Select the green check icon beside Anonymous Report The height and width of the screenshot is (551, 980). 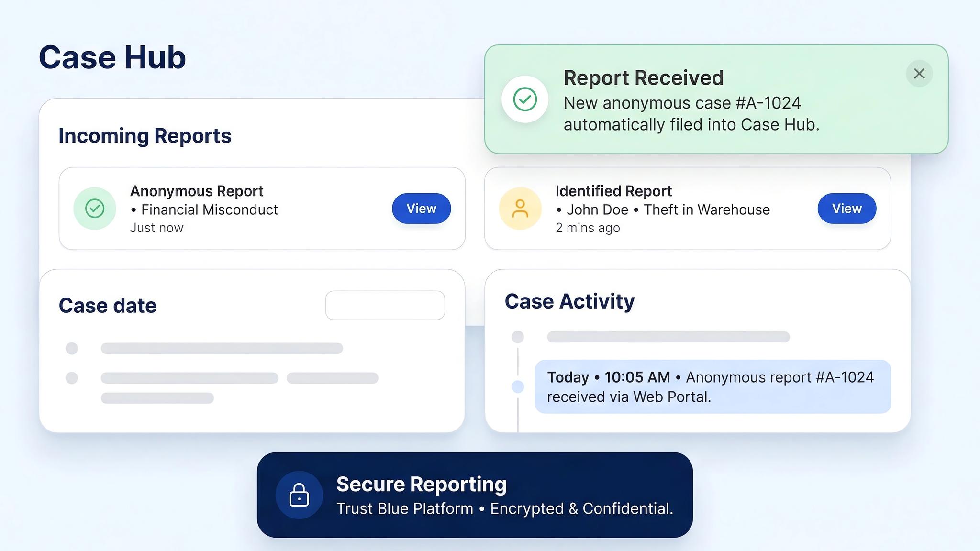pos(94,209)
